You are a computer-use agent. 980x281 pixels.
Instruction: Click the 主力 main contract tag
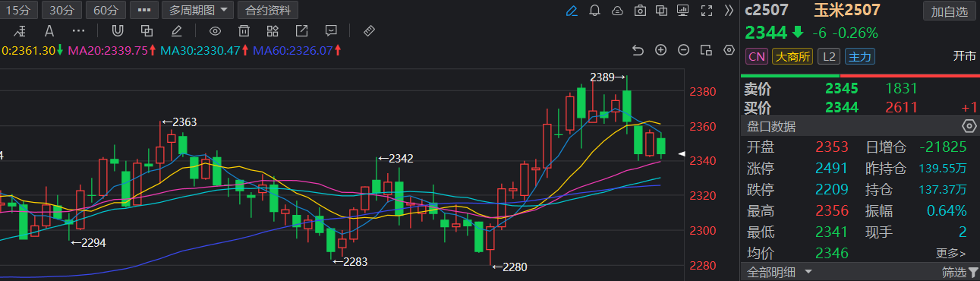[x=860, y=57]
